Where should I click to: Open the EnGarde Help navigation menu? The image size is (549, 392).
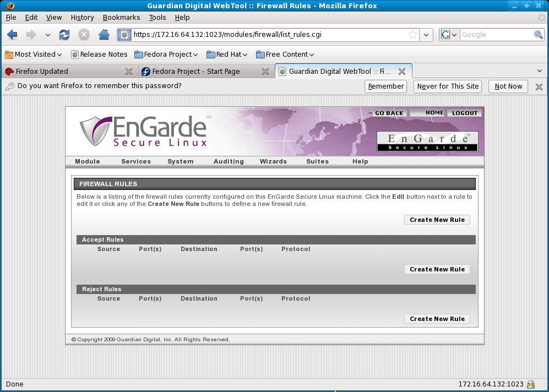[x=360, y=161]
